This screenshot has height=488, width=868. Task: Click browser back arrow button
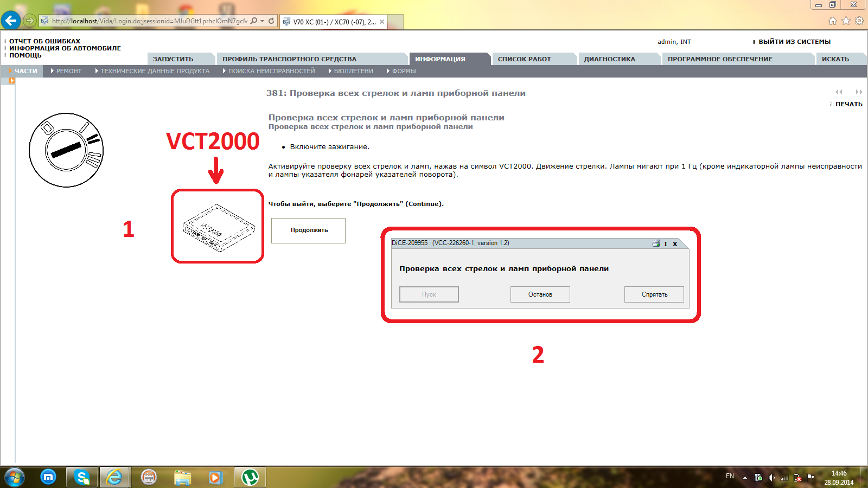click(11, 21)
